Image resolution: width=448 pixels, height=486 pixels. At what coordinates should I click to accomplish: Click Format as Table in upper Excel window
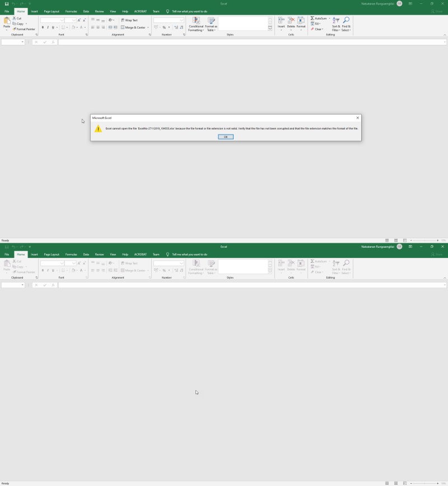[x=211, y=24]
